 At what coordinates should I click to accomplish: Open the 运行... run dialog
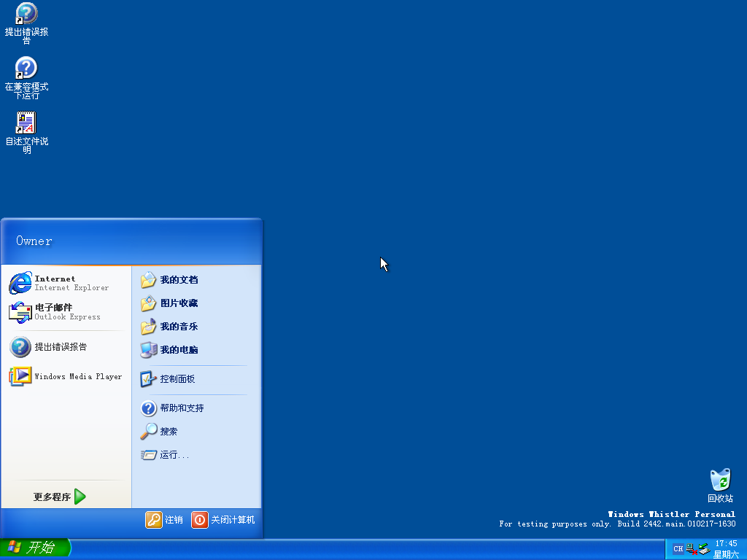196,455
